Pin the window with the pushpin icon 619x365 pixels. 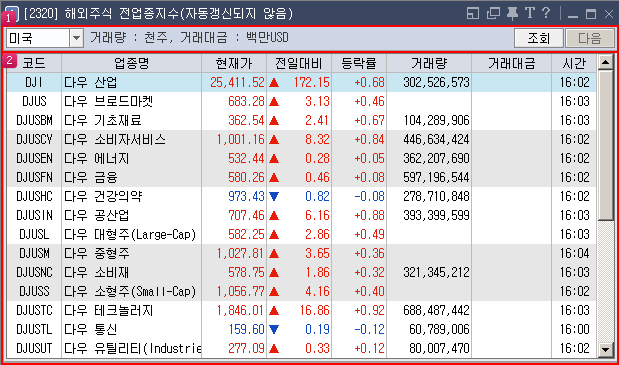(x=512, y=13)
